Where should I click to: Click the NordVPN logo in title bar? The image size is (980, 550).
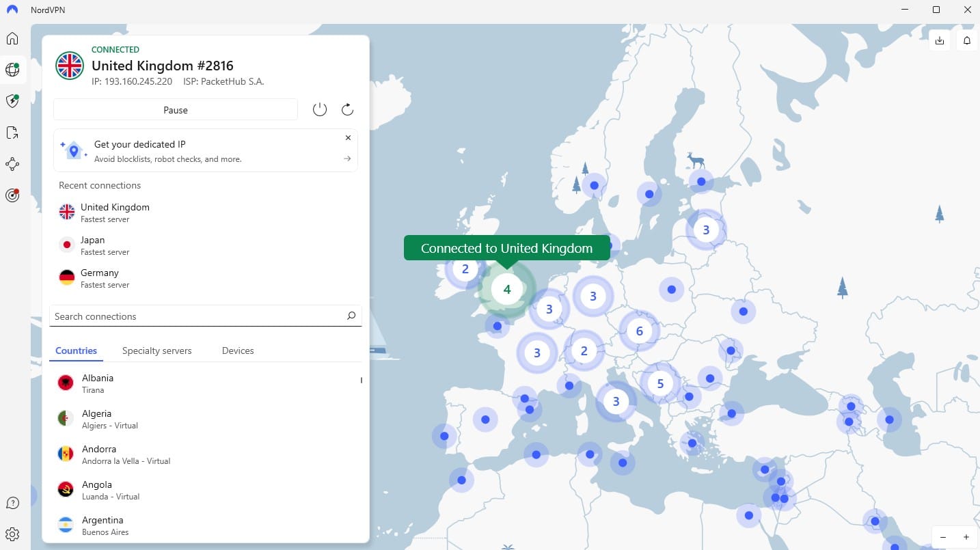[x=12, y=10]
